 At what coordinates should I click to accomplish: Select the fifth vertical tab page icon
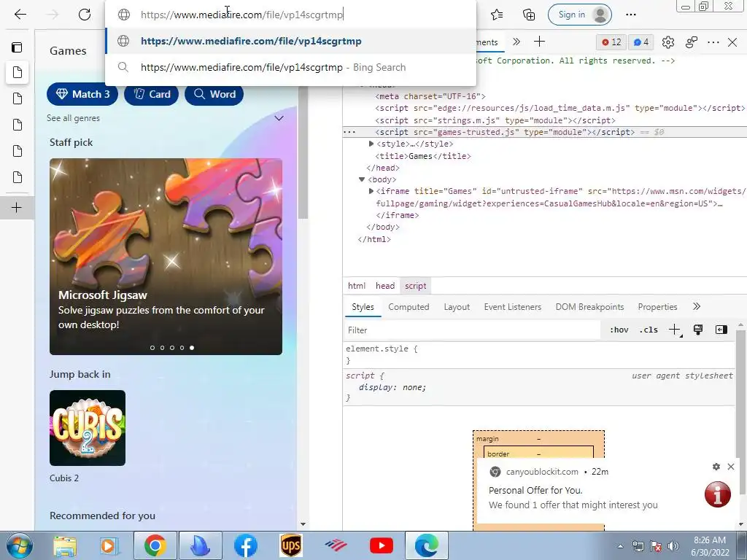[x=18, y=177]
